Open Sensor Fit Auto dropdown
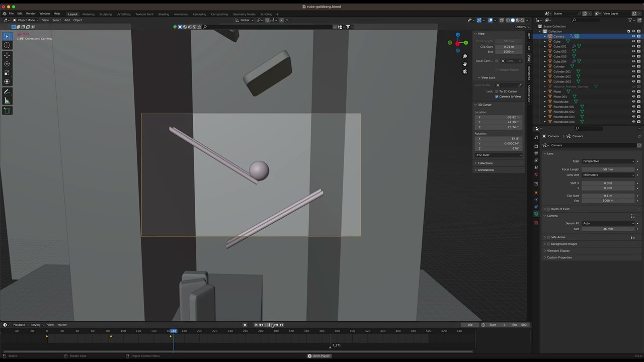The width and height of the screenshot is (644, 362). (x=608, y=223)
